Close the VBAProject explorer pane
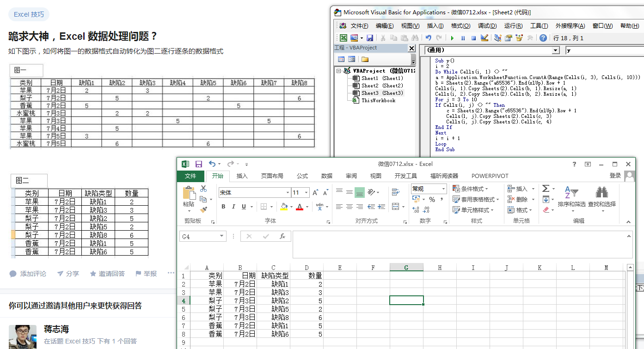644x349 pixels. [411, 48]
